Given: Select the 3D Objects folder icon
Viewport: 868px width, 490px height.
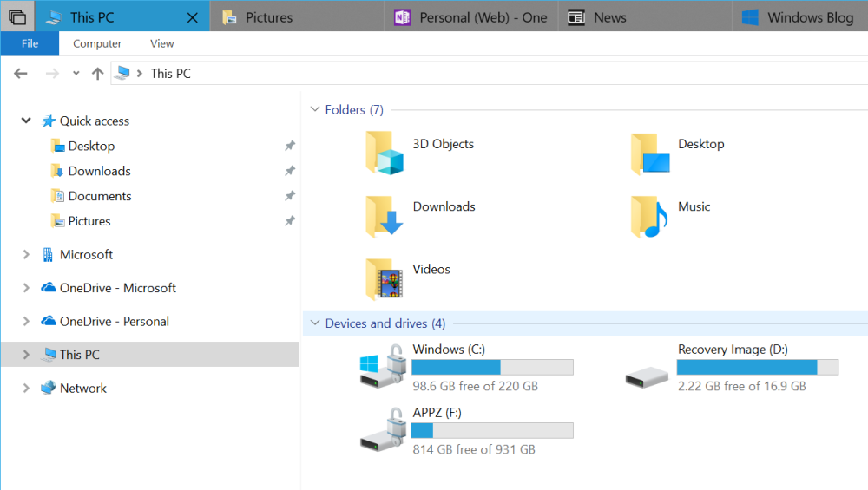Looking at the screenshot, I should (x=385, y=154).
